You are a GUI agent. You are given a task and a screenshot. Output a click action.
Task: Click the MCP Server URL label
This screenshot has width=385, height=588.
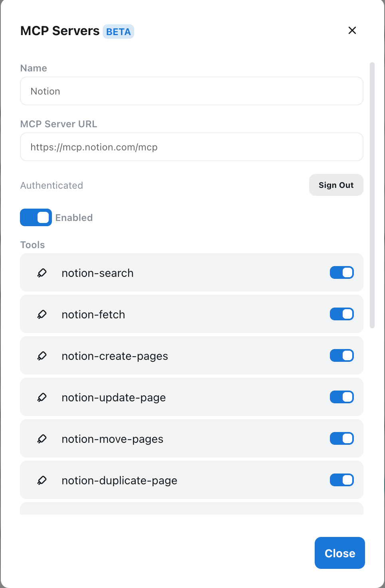pos(59,124)
